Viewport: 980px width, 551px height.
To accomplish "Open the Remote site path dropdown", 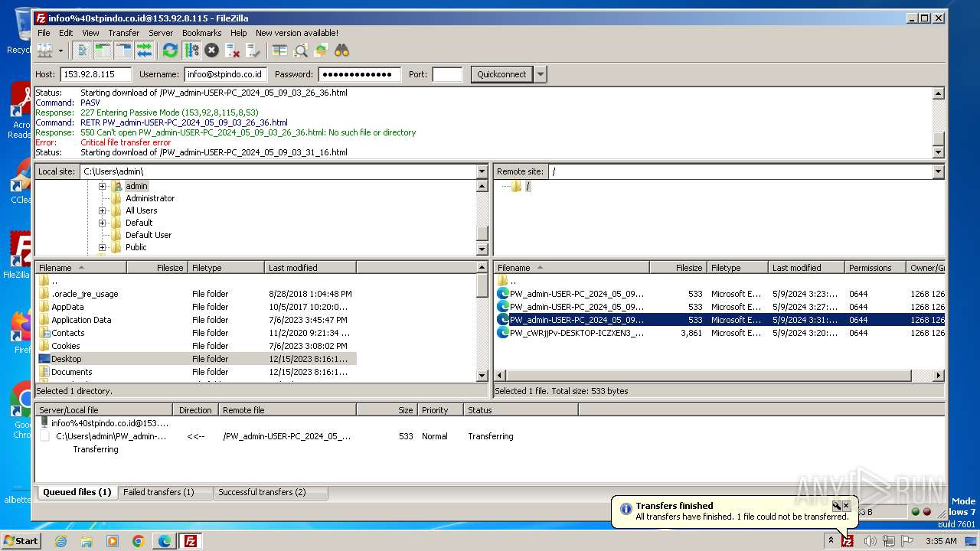I will 938,171.
